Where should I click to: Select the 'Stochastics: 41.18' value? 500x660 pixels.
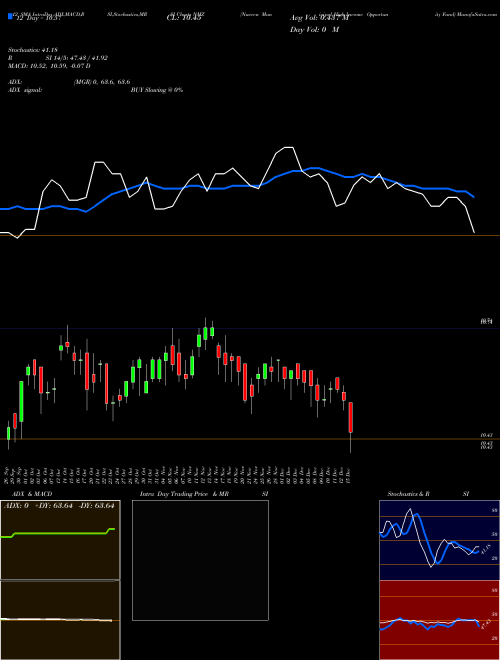[x=35, y=50]
